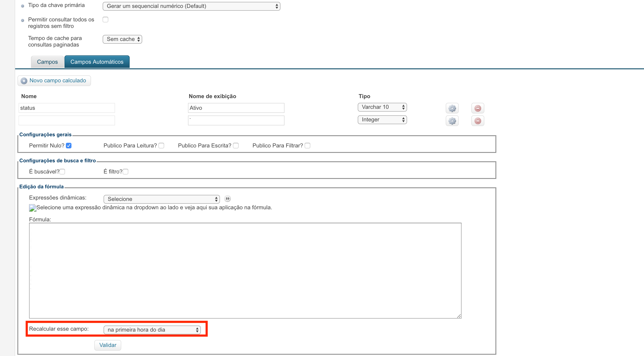
Task: Click red remove icon for status row
Action: coord(478,108)
